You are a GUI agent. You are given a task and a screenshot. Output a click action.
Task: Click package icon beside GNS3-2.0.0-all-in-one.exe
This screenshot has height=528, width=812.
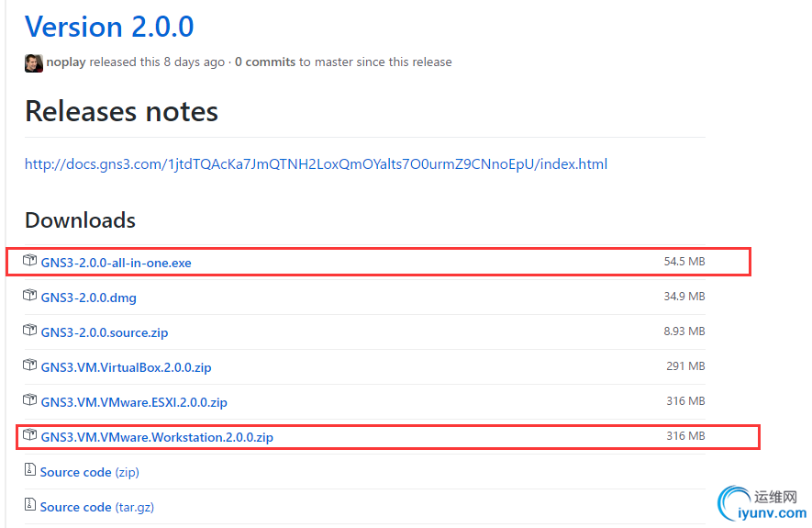30,262
